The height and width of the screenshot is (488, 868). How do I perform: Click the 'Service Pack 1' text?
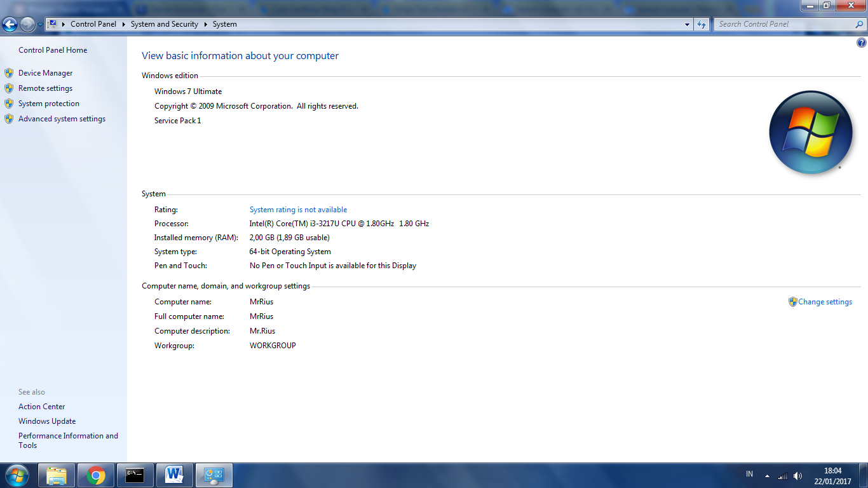click(178, 121)
